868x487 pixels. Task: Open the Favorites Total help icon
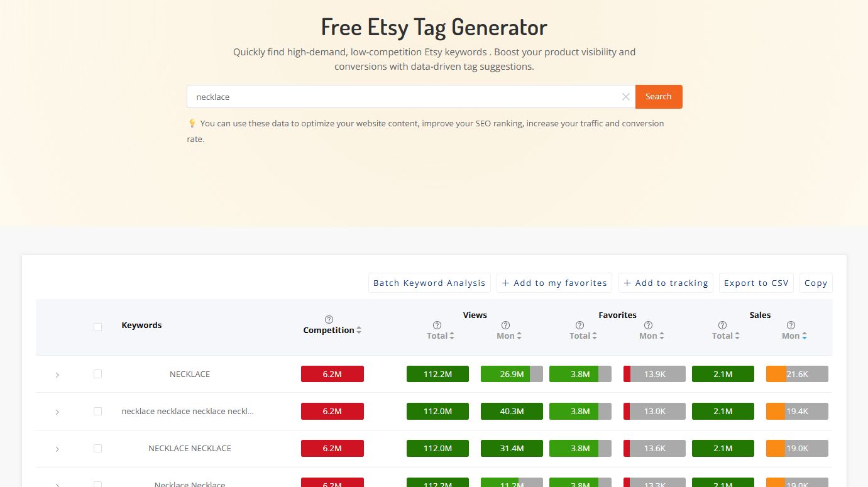pyautogui.click(x=579, y=325)
